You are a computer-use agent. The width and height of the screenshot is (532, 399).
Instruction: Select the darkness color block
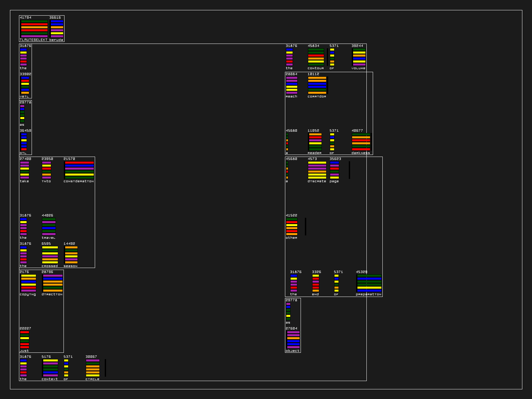point(361,142)
